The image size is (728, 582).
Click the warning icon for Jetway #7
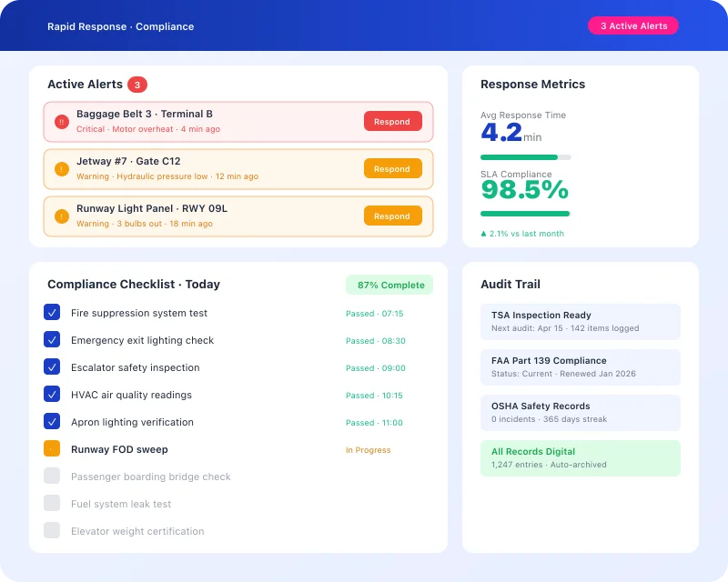(x=59, y=168)
